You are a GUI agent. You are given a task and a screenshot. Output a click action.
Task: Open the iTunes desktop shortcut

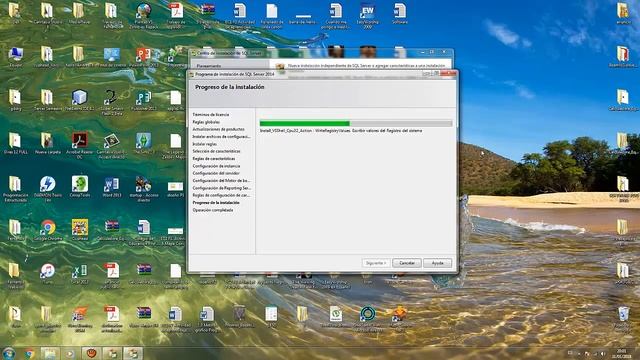(48, 273)
